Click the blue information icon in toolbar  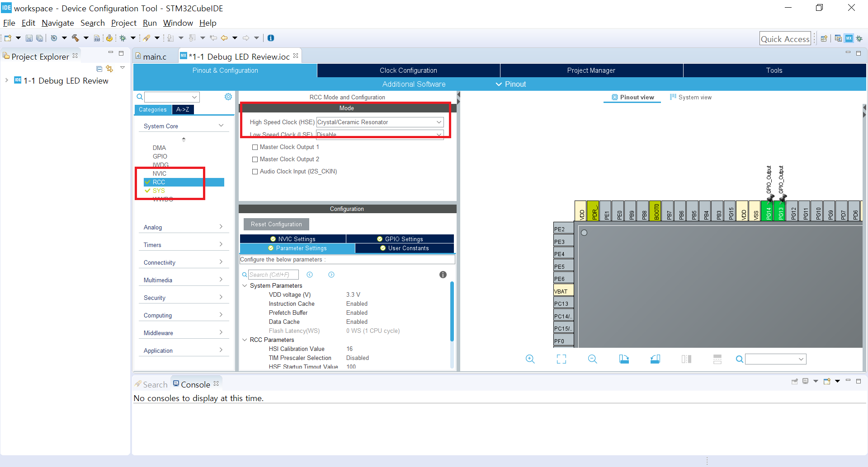271,38
